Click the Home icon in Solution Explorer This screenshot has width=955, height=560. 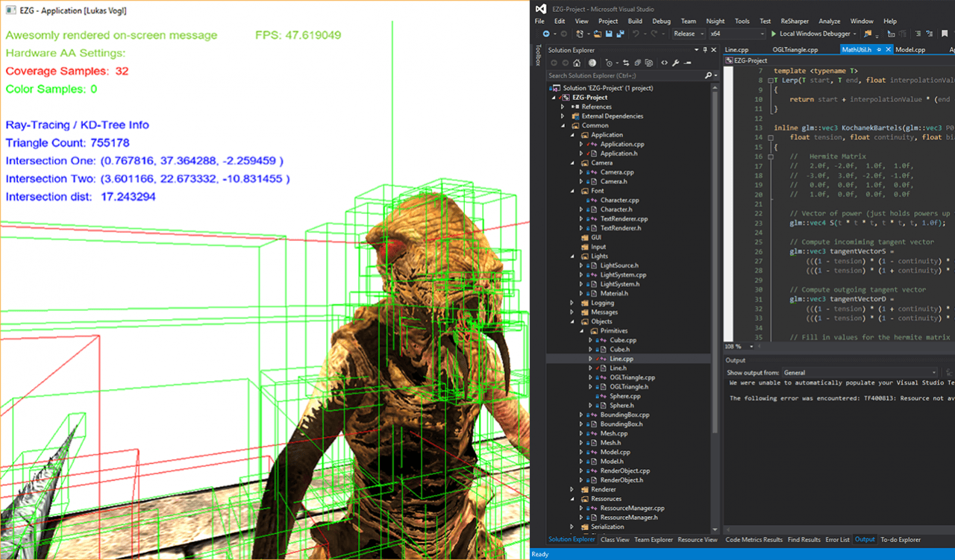577,63
